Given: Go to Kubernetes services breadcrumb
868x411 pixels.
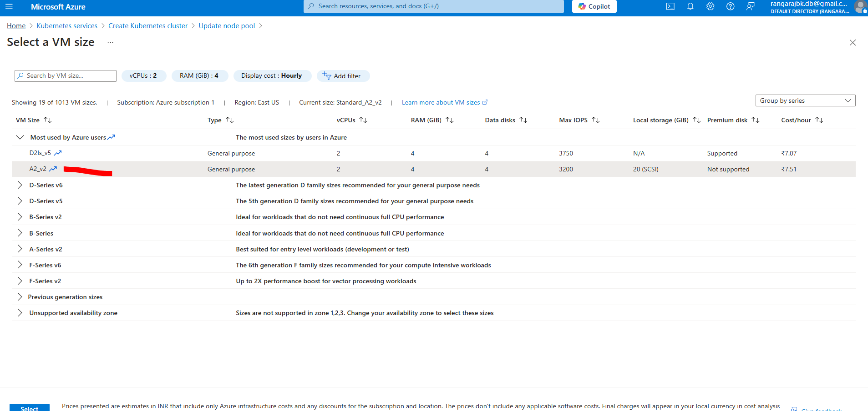Looking at the screenshot, I should pos(66,25).
